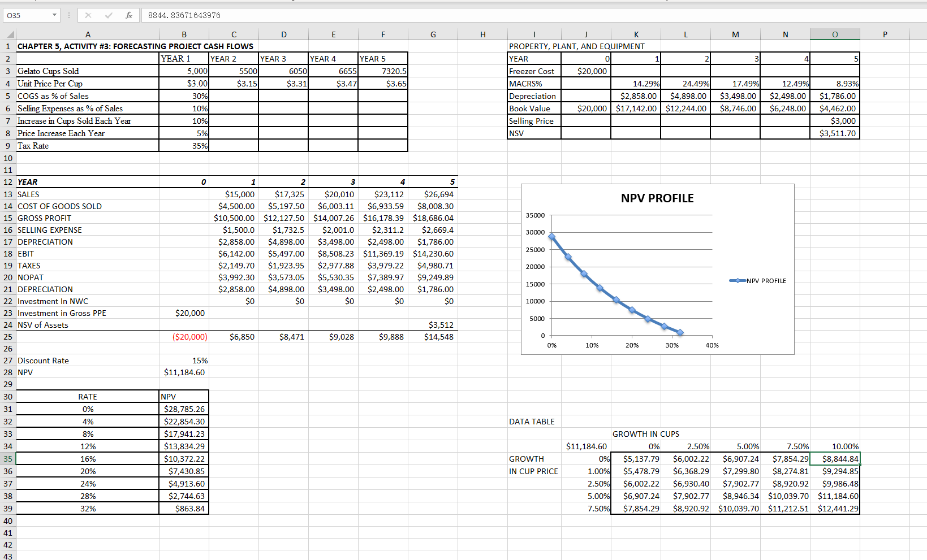This screenshot has height=560, width=927.
Task: Select the cell containing CHAPTER 5 activity title
Action: pos(88,46)
